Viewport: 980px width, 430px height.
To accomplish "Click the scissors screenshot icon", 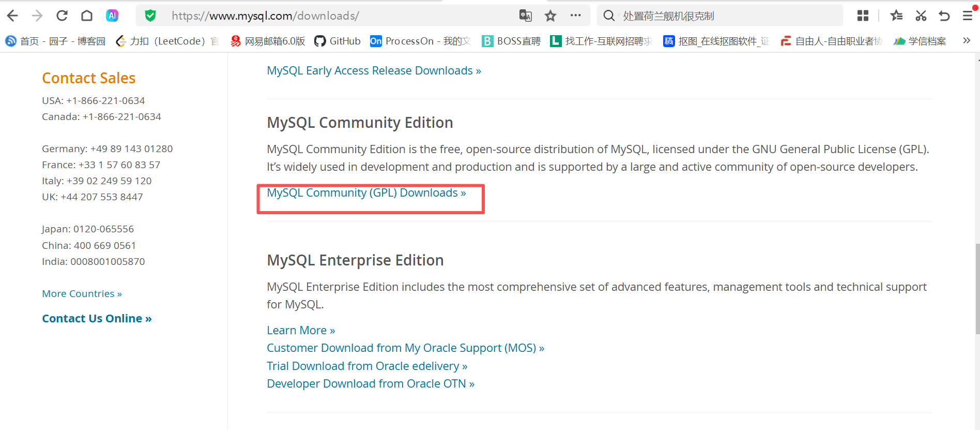I will click(921, 16).
